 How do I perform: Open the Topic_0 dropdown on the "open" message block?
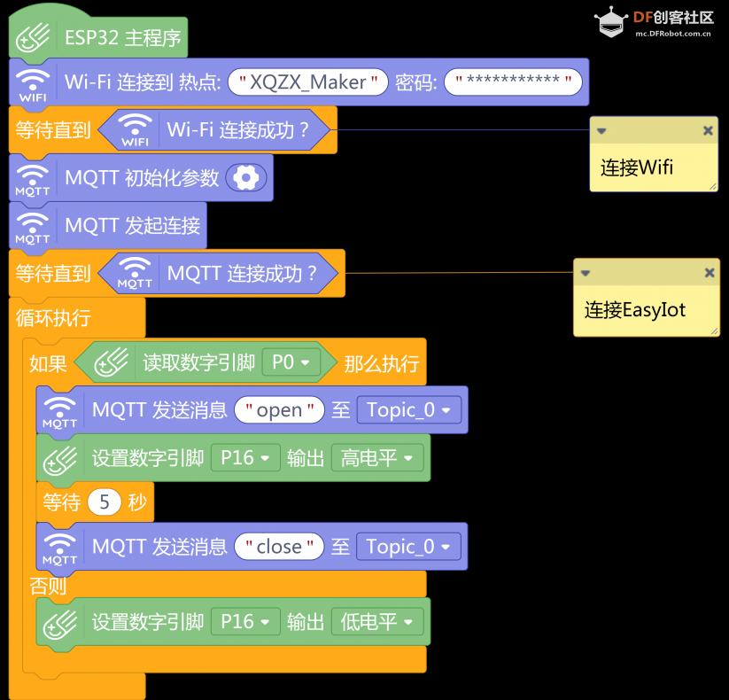click(409, 410)
